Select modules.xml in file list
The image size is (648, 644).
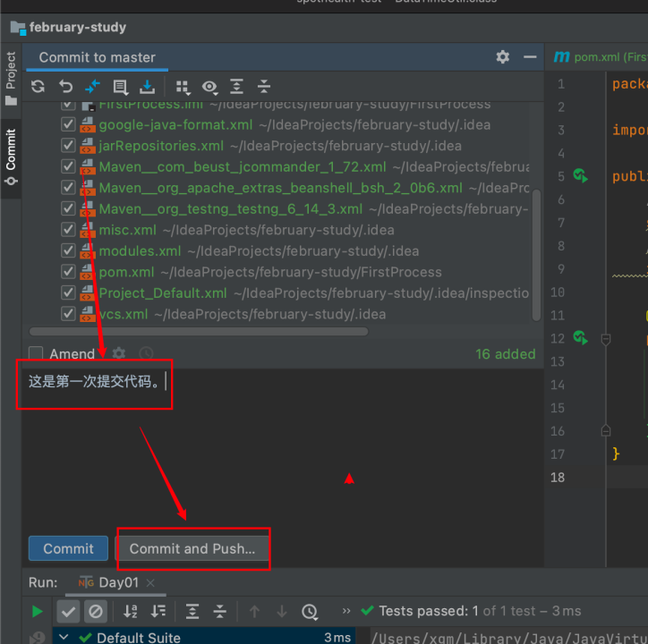point(141,251)
